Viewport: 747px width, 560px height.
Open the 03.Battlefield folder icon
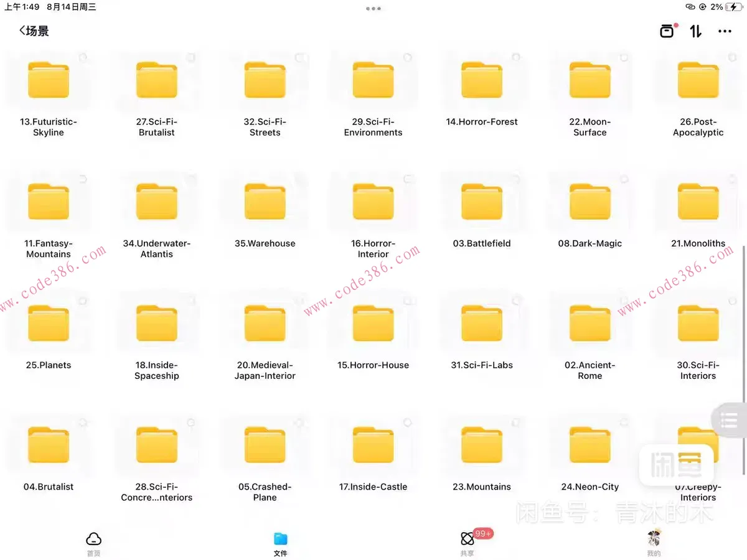482,202
